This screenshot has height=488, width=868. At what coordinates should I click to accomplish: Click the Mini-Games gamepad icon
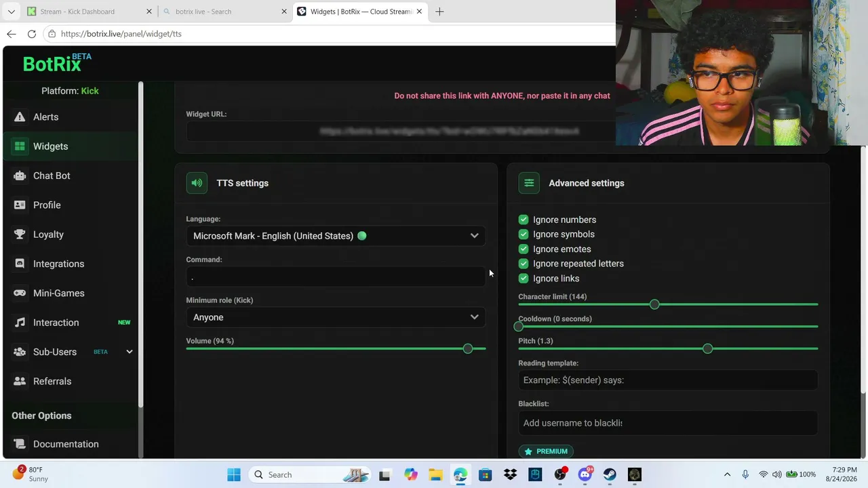[20, 293]
